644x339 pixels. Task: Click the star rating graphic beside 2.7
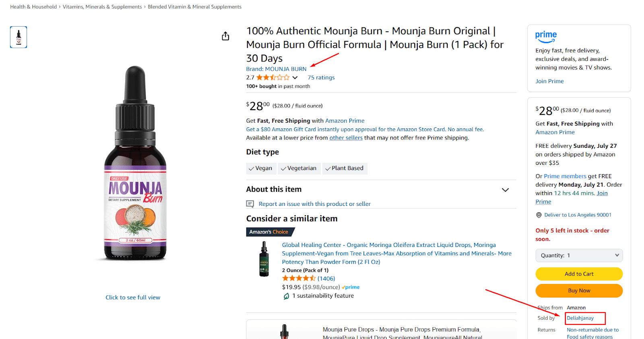coord(273,78)
